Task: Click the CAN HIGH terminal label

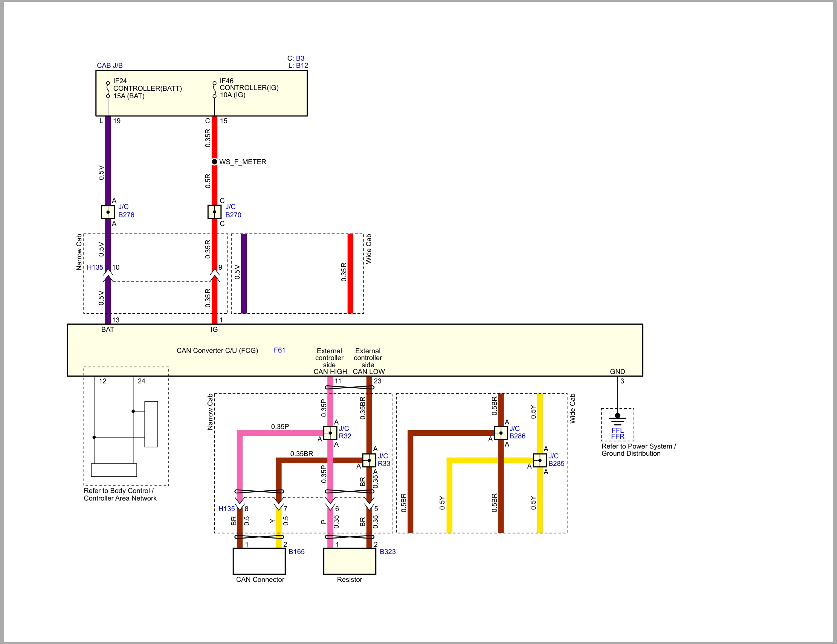Action: tap(330, 372)
